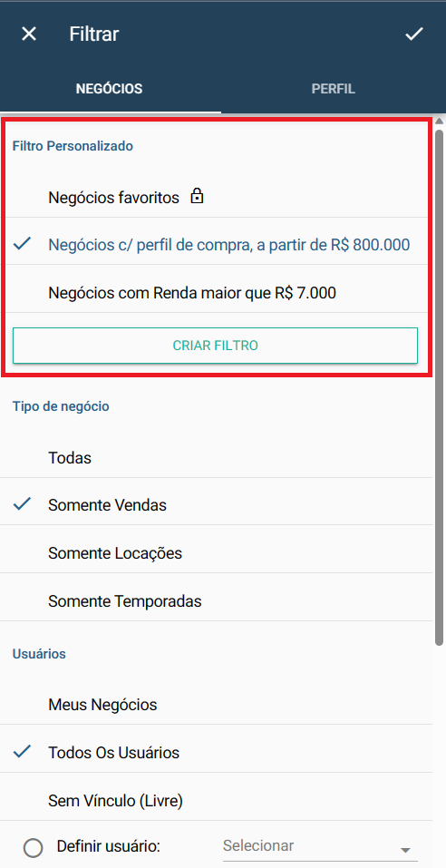Open the Selecionar user dropdown

[320, 846]
